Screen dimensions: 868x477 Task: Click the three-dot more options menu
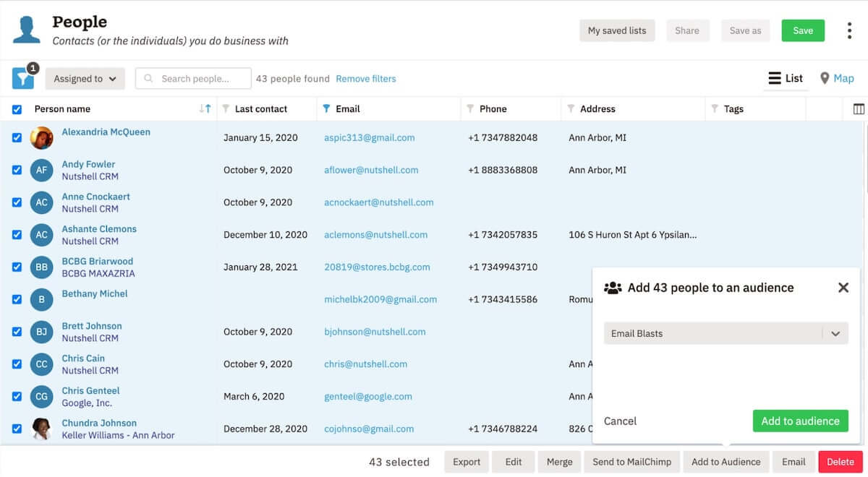click(849, 30)
